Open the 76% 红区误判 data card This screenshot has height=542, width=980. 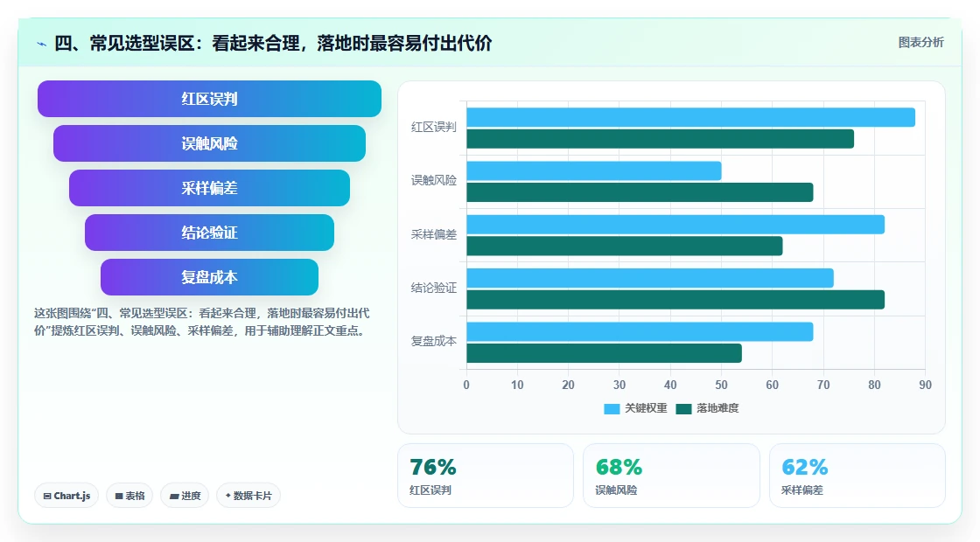tap(486, 476)
